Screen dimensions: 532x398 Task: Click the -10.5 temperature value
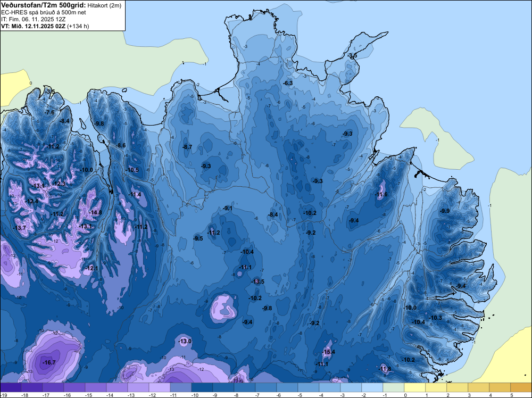pyautogui.click(x=132, y=170)
